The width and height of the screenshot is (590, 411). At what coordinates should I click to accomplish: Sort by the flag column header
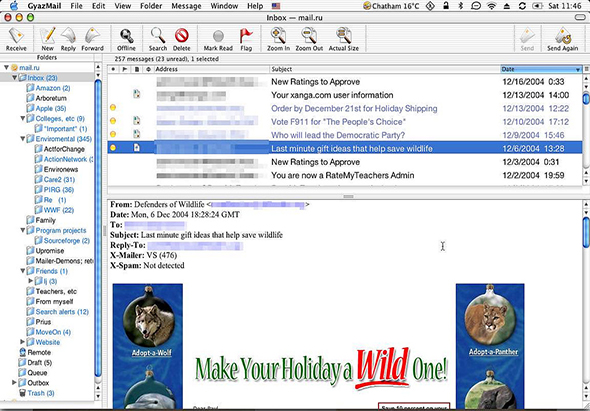(125, 69)
